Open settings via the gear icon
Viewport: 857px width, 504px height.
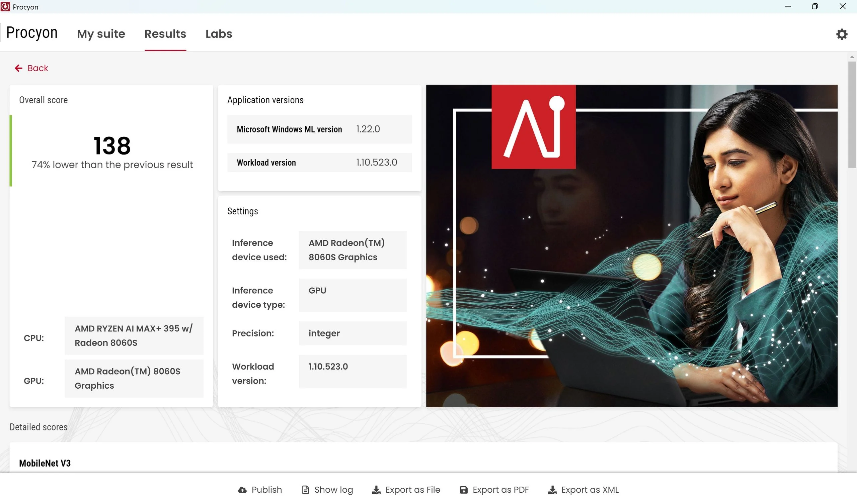tap(841, 34)
